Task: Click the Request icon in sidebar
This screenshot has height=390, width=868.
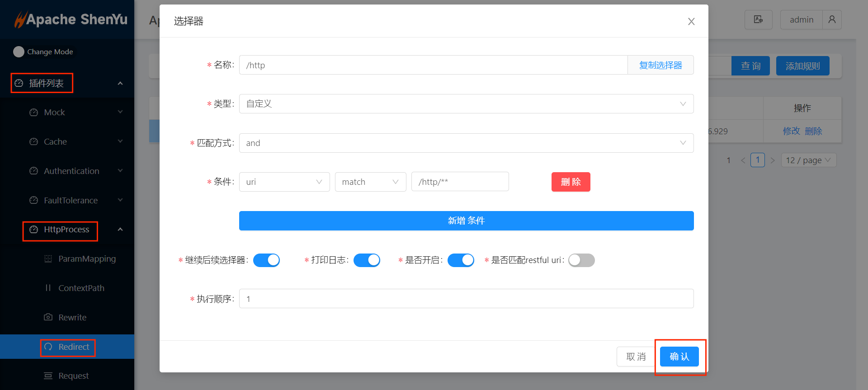Action: point(48,376)
